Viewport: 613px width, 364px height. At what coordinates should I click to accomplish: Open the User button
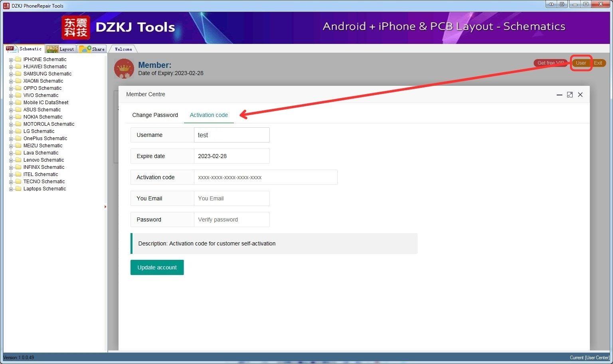[581, 63]
